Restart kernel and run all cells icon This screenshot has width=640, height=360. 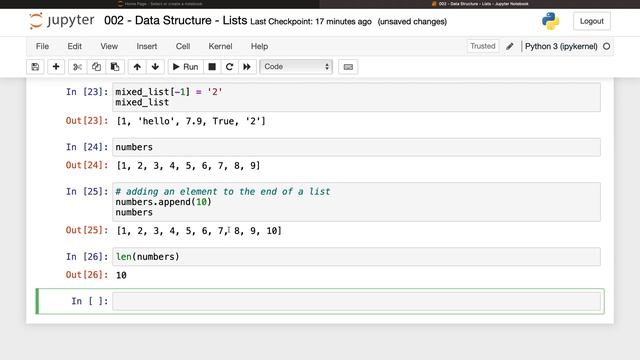[x=247, y=67]
